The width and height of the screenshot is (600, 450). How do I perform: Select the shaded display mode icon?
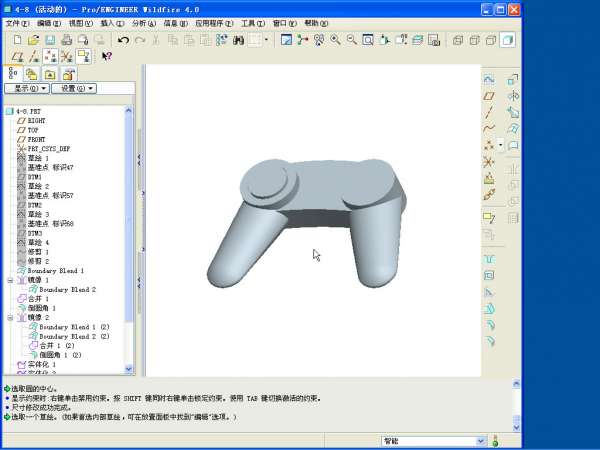(x=507, y=40)
